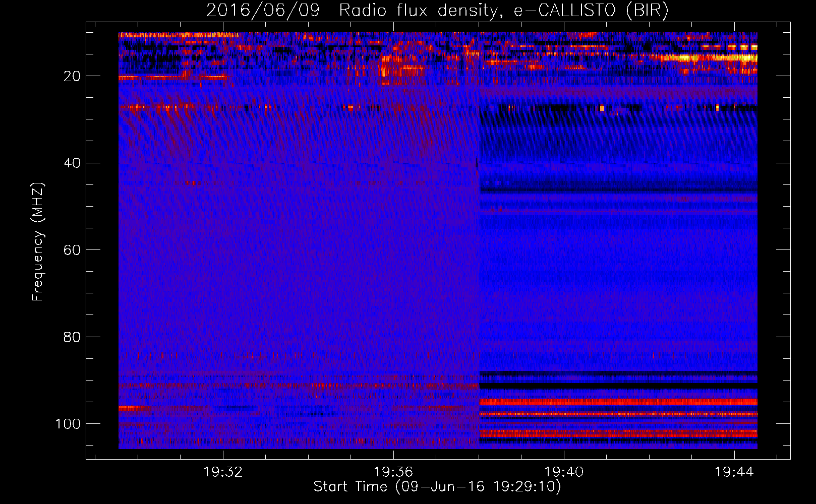Click the frequency tick label '60'
Image resolution: width=816 pixels, height=504 pixels.
coord(72,250)
